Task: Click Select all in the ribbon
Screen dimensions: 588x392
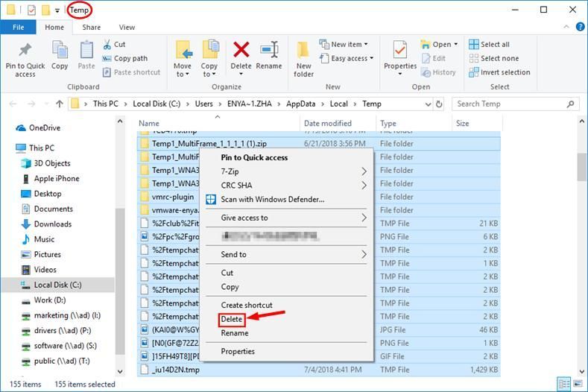Action: pyautogui.click(x=489, y=44)
